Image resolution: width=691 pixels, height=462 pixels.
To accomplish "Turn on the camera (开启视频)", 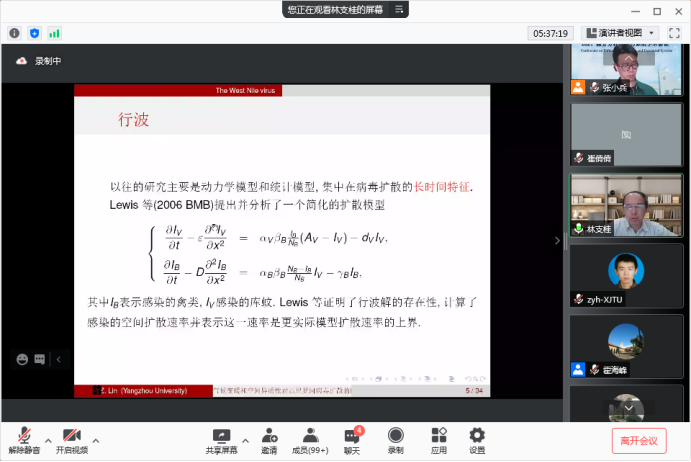I will click(71, 440).
